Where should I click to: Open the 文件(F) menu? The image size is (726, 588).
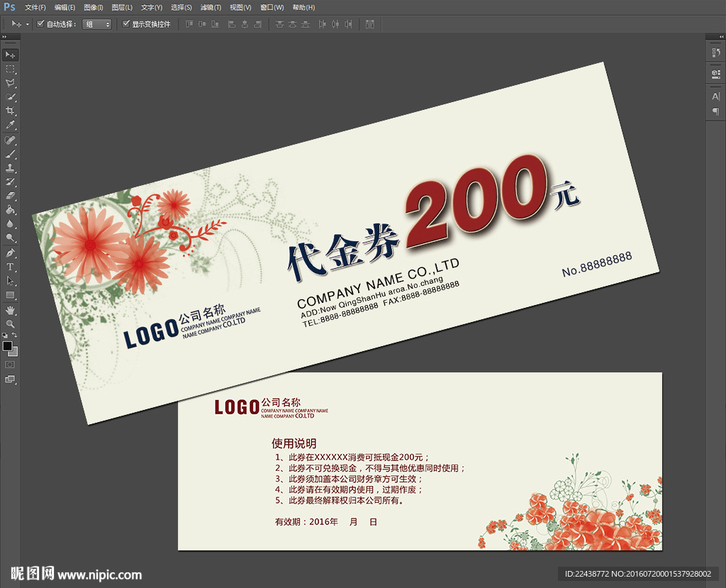click(x=35, y=7)
